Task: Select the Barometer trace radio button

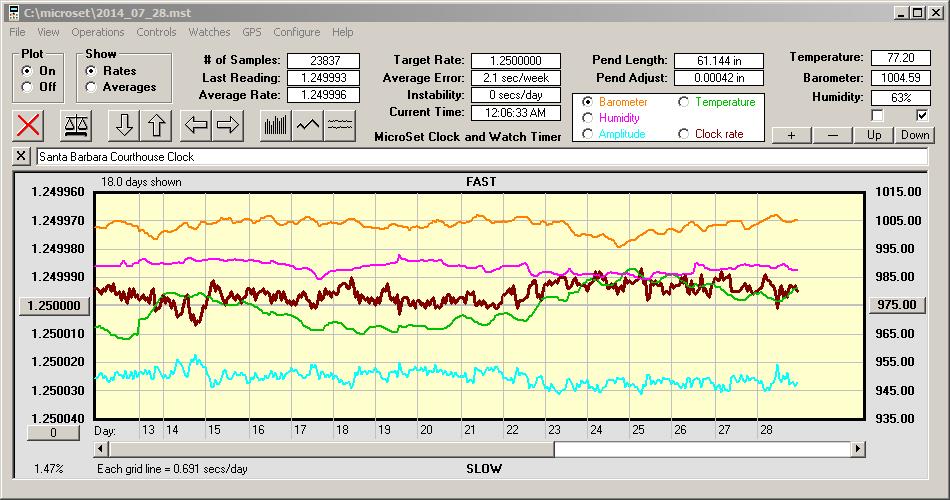Action: click(x=587, y=102)
